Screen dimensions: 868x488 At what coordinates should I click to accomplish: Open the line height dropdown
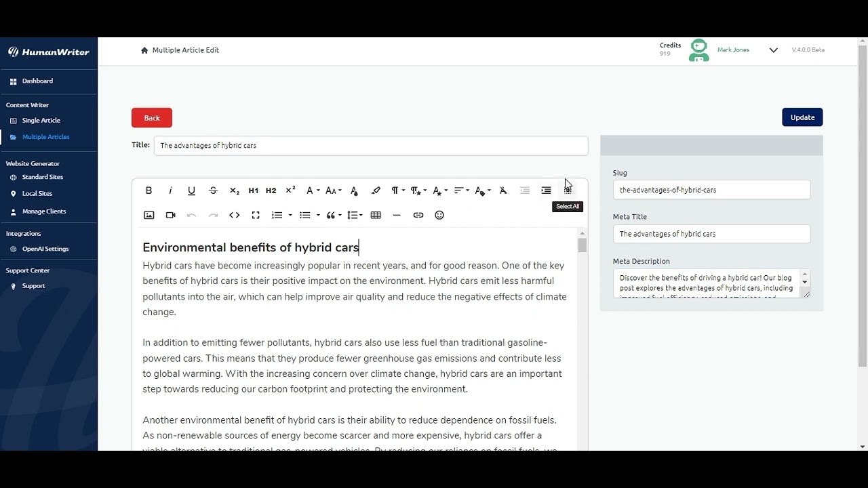pos(355,215)
